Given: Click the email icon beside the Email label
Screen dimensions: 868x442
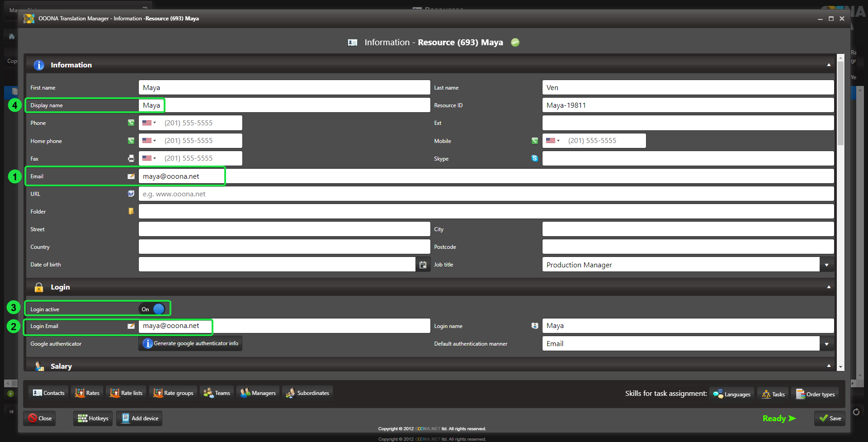Looking at the screenshot, I should 131,176.
